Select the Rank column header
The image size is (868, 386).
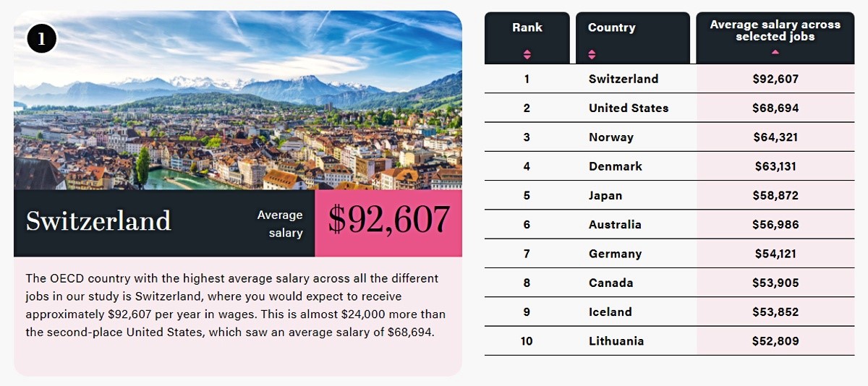tap(527, 28)
